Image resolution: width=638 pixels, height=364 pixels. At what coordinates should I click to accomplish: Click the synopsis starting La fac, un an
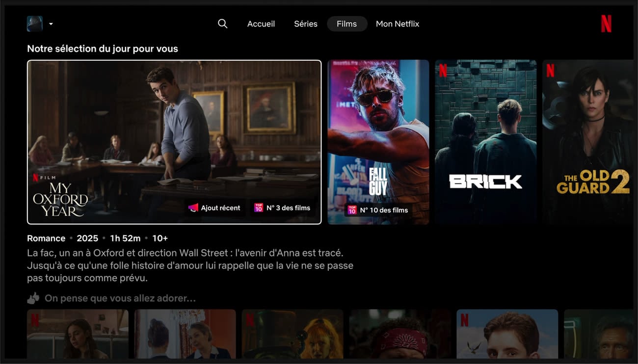click(190, 265)
